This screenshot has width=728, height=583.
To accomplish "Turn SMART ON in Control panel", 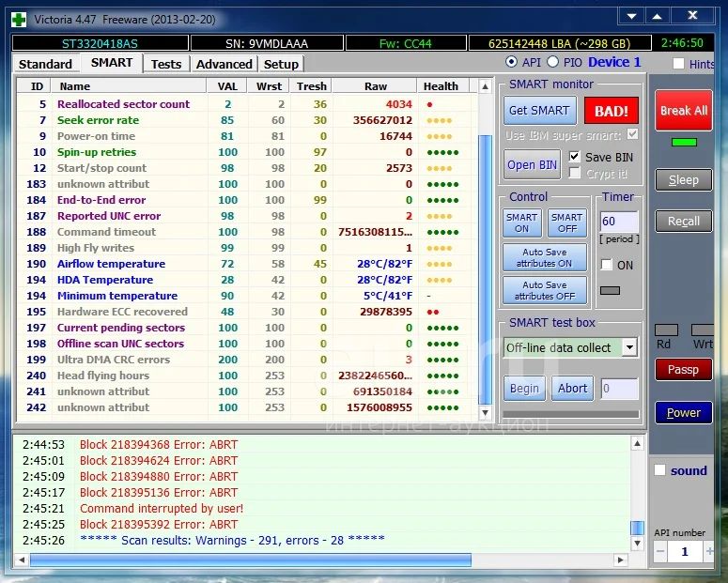I will [x=521, y=222].
